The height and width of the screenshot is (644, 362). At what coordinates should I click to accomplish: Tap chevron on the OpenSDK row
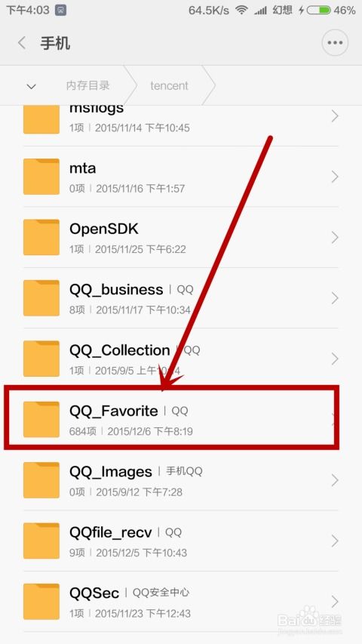pyautogui.click(x=335, y=237)
